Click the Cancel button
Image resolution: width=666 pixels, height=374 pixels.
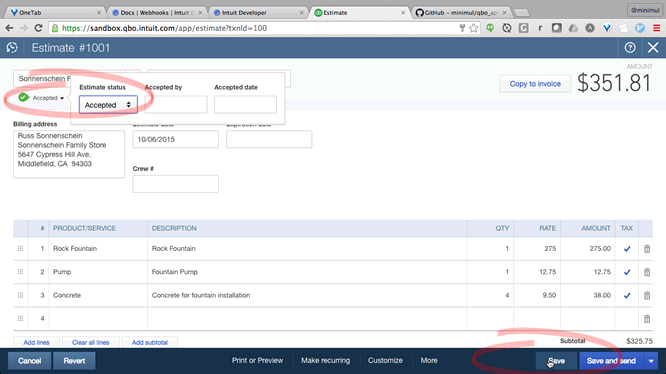click(x=29, y=361)
